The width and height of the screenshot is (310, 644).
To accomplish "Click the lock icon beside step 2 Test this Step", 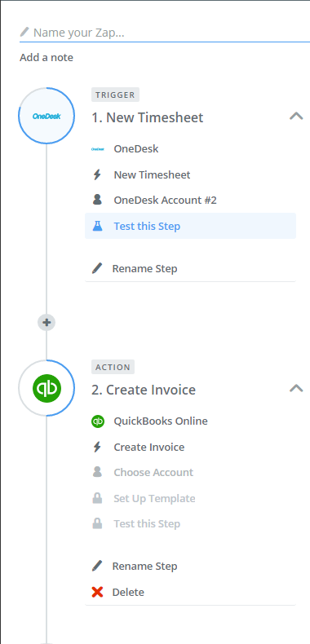I will tap(97, 523).
